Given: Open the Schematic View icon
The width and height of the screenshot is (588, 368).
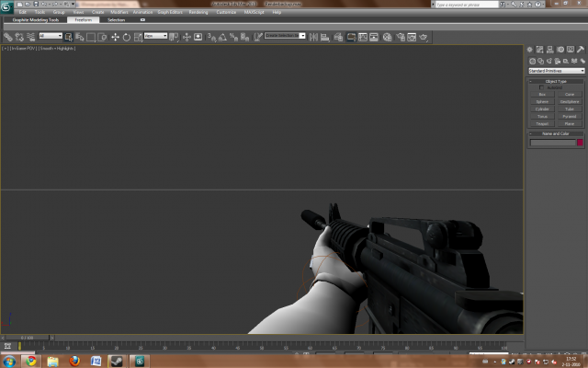Looking at the screenshot, I should tap(374, 37).
